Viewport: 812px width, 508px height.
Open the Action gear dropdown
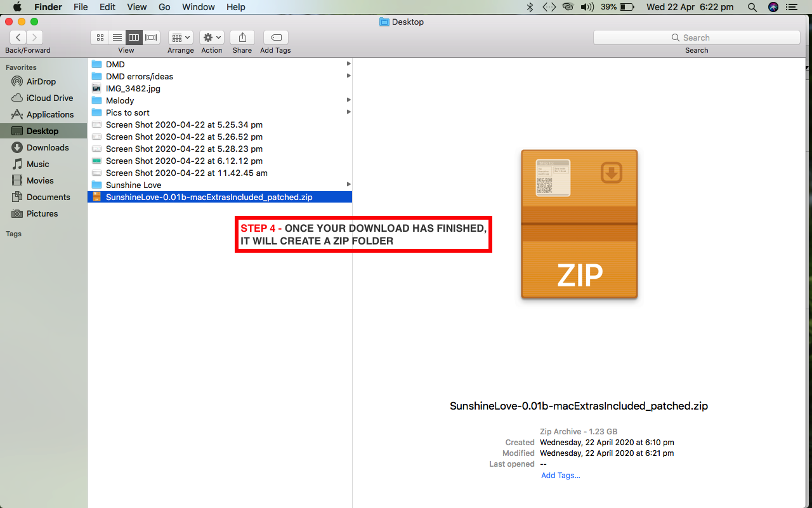tap(211, 37)
